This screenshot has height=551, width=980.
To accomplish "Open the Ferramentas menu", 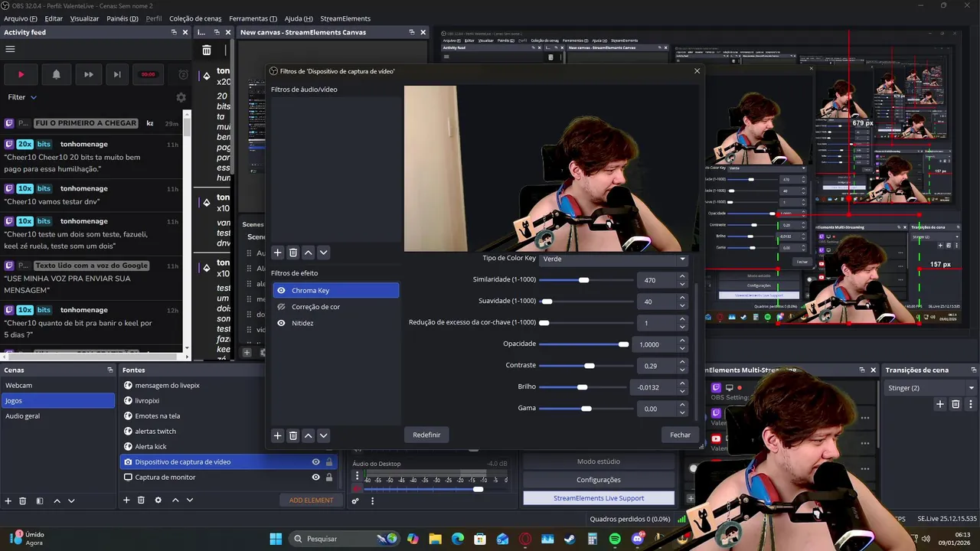I will point(253,18).
